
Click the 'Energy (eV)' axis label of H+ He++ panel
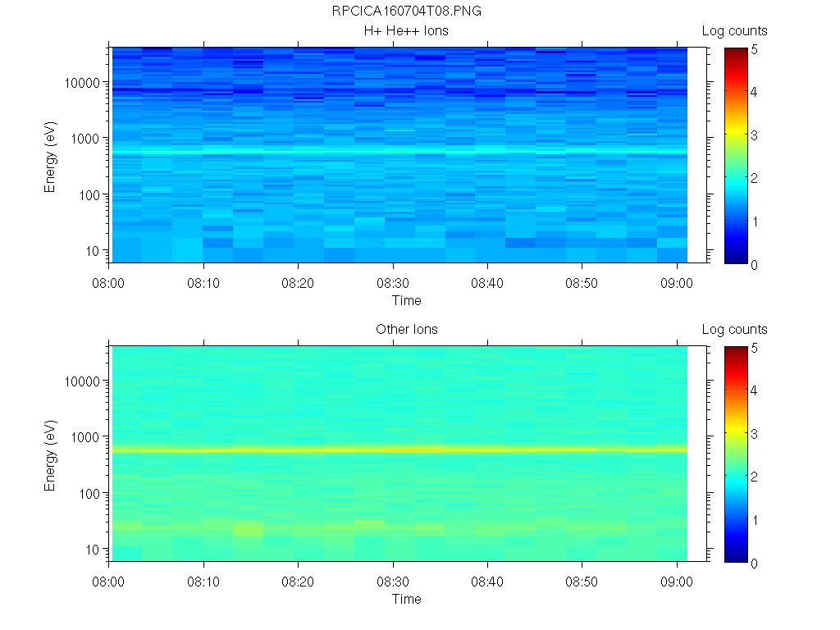[x=50, y=157]
